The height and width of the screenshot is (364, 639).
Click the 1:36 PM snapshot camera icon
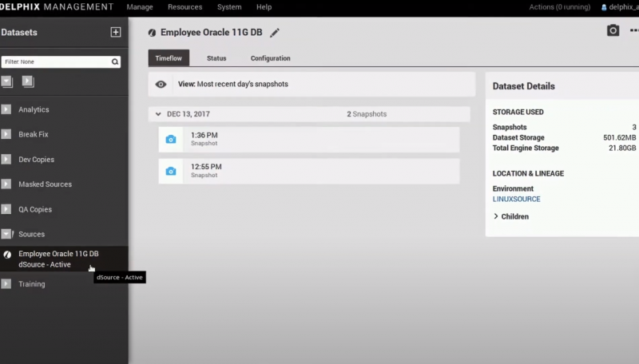coord(170,140)
